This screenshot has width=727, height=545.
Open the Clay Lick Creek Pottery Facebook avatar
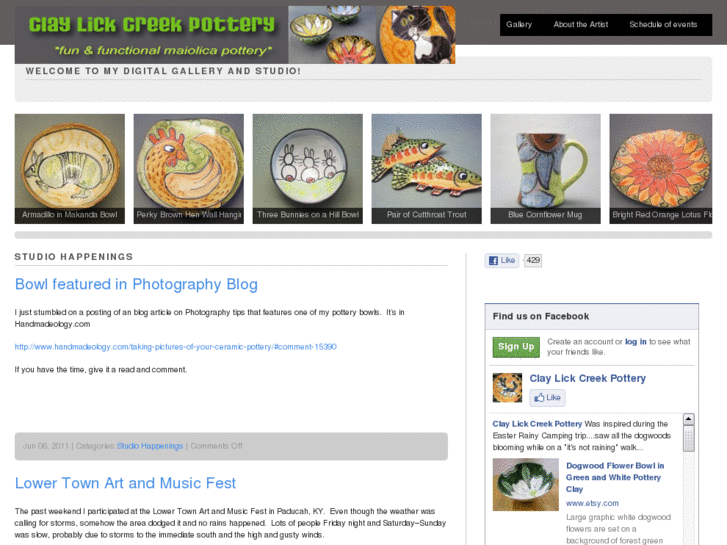[x=507, y=387]
